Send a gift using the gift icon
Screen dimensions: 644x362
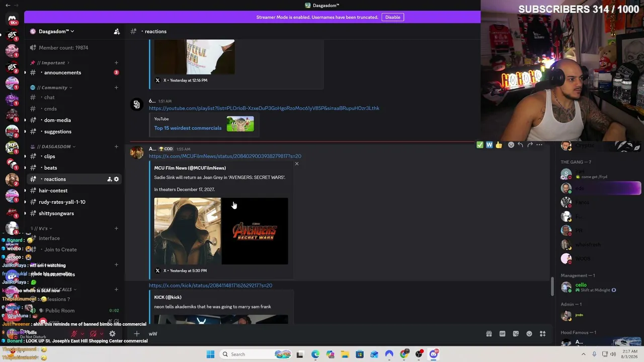pyautogui.click(x=489, y=334)
